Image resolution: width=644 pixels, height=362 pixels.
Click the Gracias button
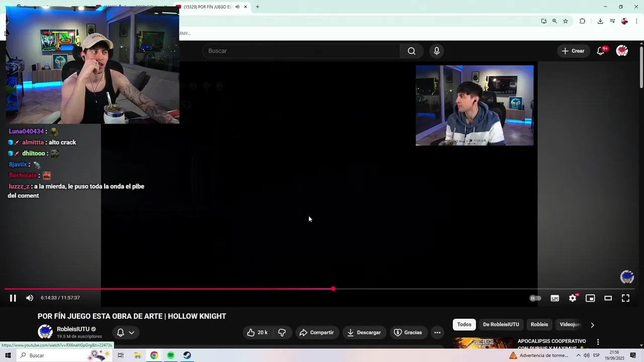[x=408, y=332]
